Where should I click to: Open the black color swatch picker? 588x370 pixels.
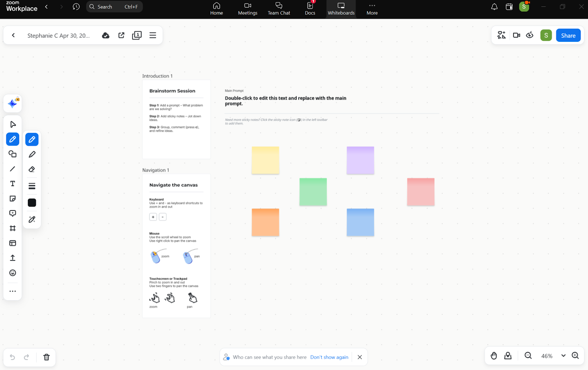pos(32,203)
